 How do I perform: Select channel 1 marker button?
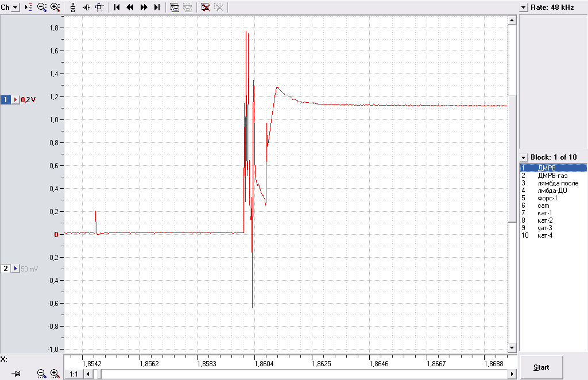[x=6, y=100]
